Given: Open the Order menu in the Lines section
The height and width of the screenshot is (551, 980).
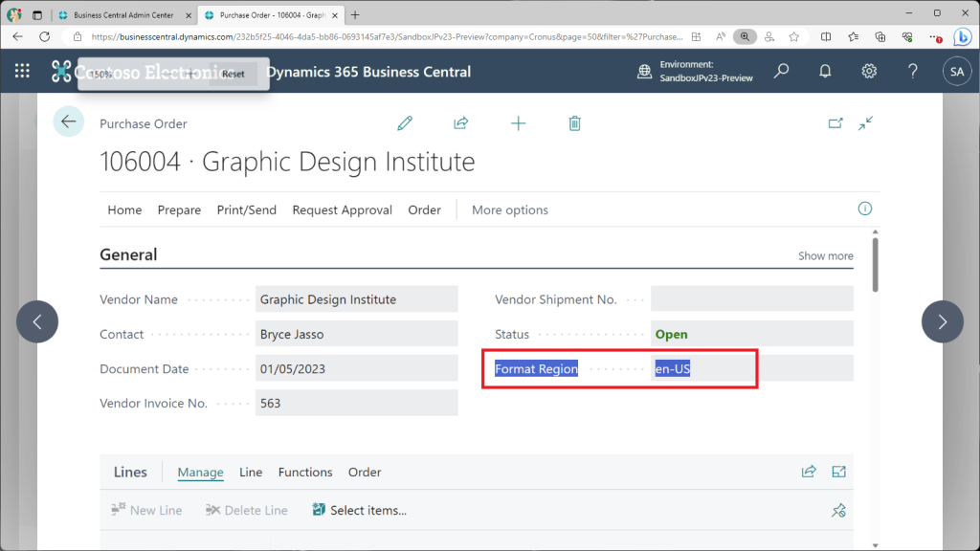Looking at the screenshot, I should [x=365, y=473].
